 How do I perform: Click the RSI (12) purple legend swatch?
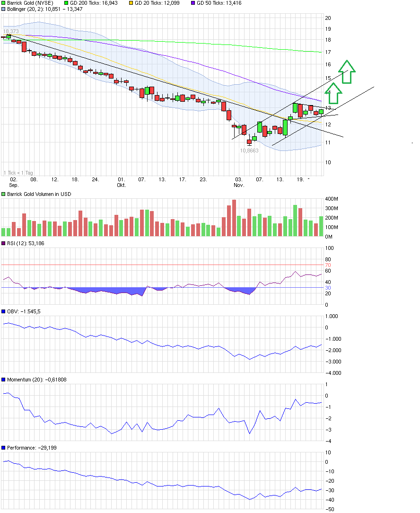(4, 243)
